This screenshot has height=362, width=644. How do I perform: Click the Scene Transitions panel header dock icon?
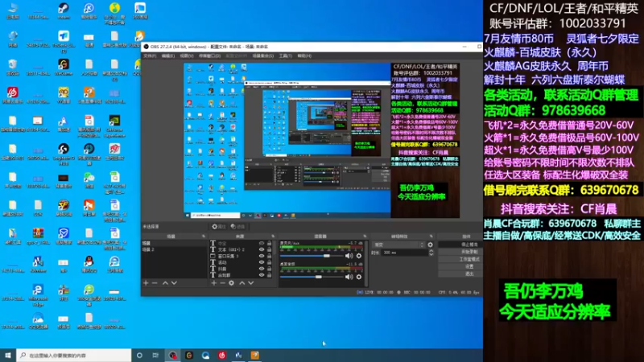pyautogui.click(x=431, y=237)
